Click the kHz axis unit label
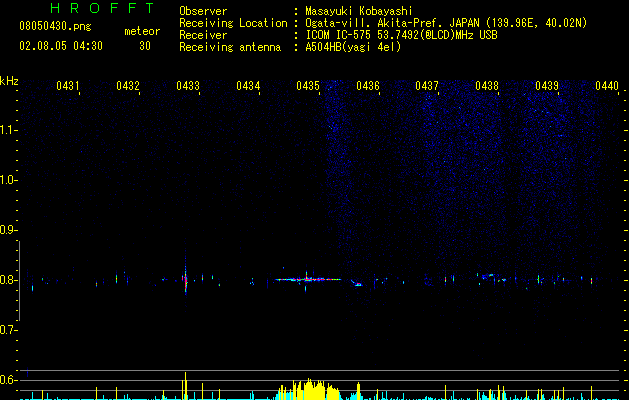Viewport: 629px width, 400px height. coord(9,81)
